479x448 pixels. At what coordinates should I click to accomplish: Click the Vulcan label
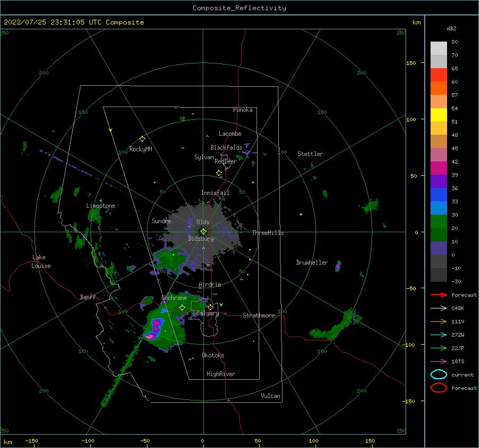pyautogui.click(x=270, y=396)
